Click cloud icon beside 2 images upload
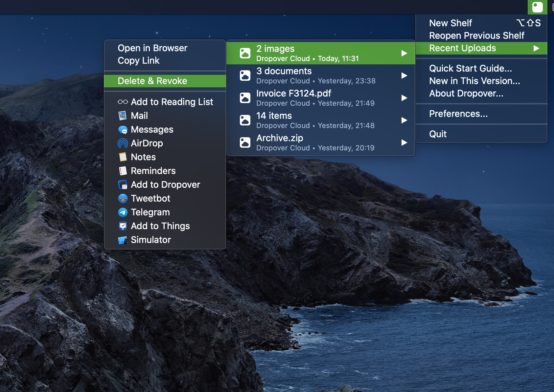Screen dimensions: 554x392 coord(245,53)
